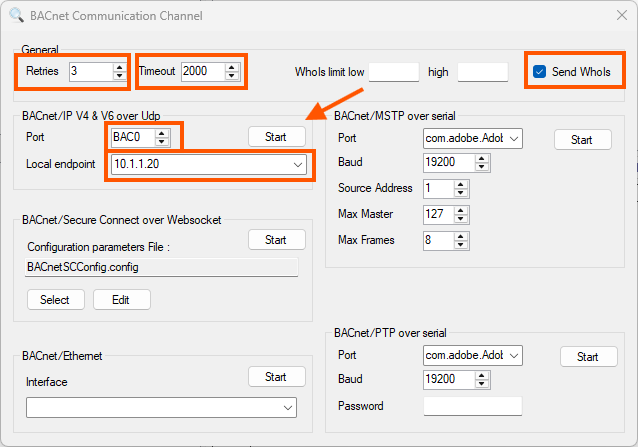638x447 pixels.
Task: Click Select for the configuration file
Action: (56, 300)
